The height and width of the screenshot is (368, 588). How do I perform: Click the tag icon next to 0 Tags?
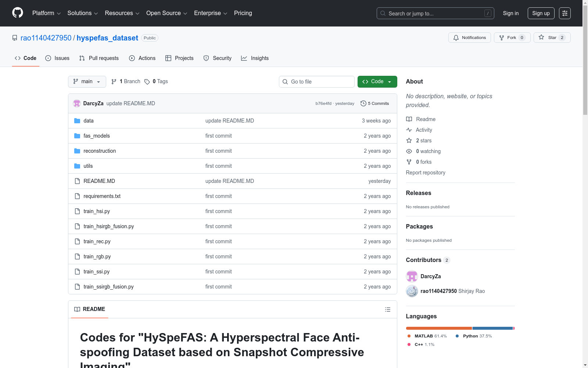click(x=147, y=82)
